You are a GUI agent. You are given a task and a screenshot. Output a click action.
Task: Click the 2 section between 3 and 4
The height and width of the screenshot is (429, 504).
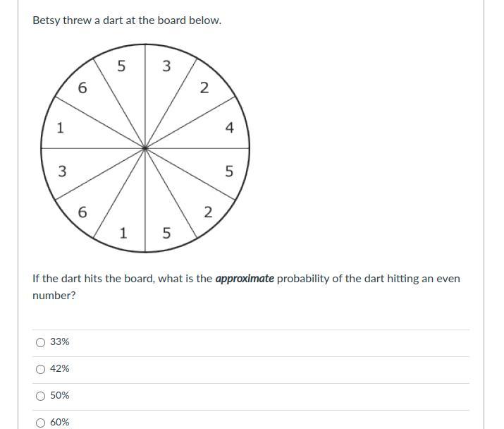pos(204,88)
